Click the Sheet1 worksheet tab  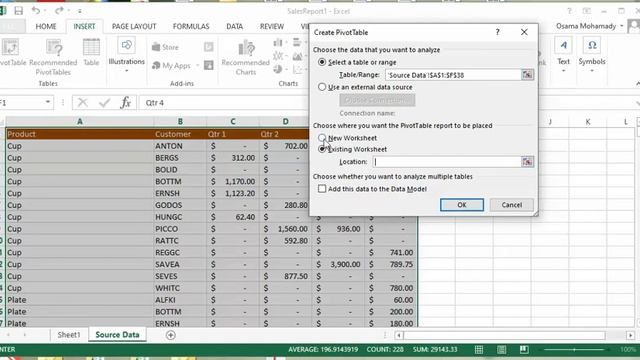click(x=69, y=335)
